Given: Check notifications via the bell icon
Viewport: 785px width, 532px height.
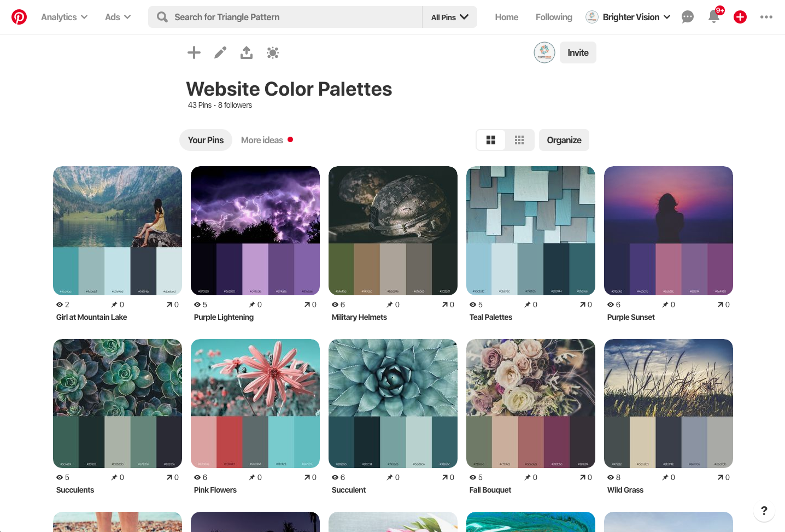Looking at the screenshot, I should click(x=713, y=17).
